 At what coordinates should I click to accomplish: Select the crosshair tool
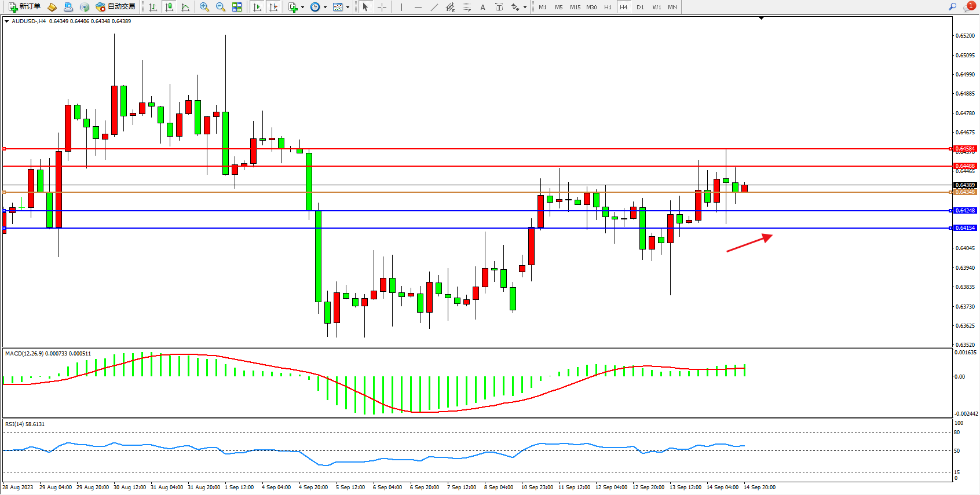point(382,7)
